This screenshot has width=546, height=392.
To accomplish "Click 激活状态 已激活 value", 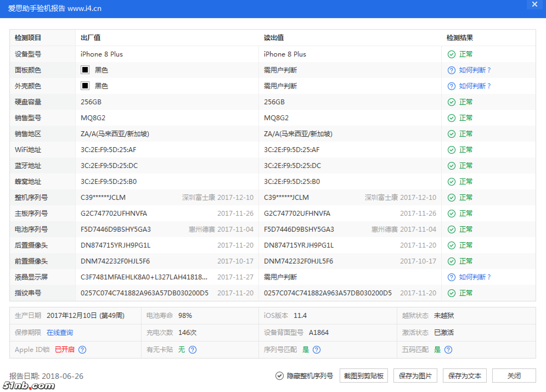I will tap(444, 332).
